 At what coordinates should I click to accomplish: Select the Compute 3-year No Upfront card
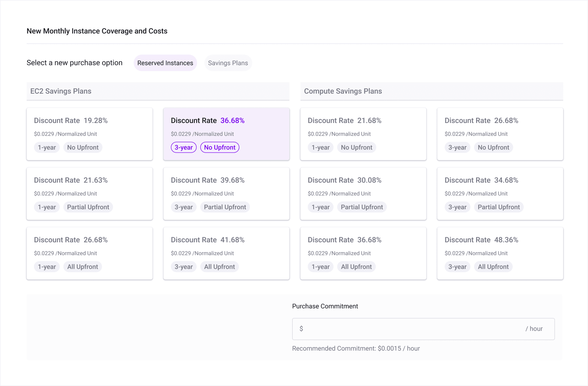click(x=500, y=134)
